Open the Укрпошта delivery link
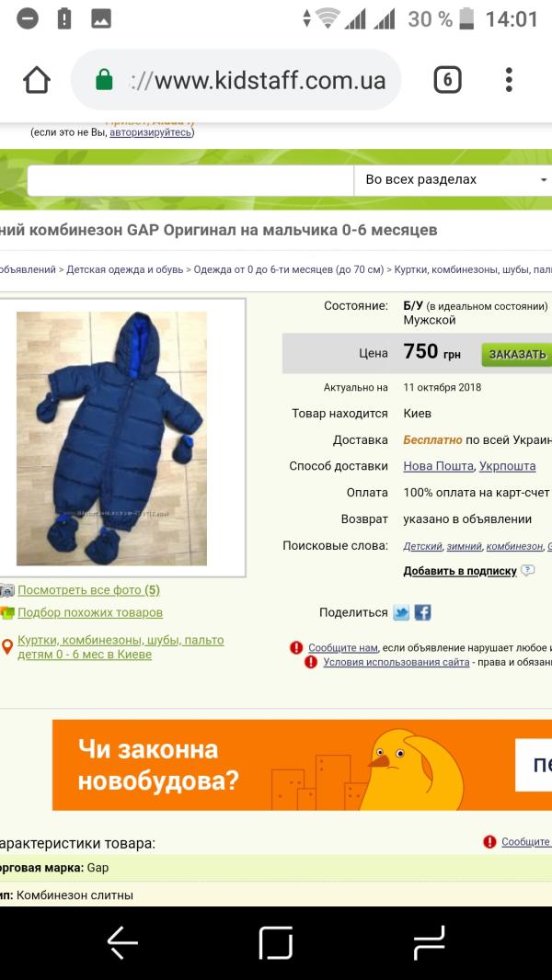The height and width of the screenshot is (980, 552). click(508, 466)
